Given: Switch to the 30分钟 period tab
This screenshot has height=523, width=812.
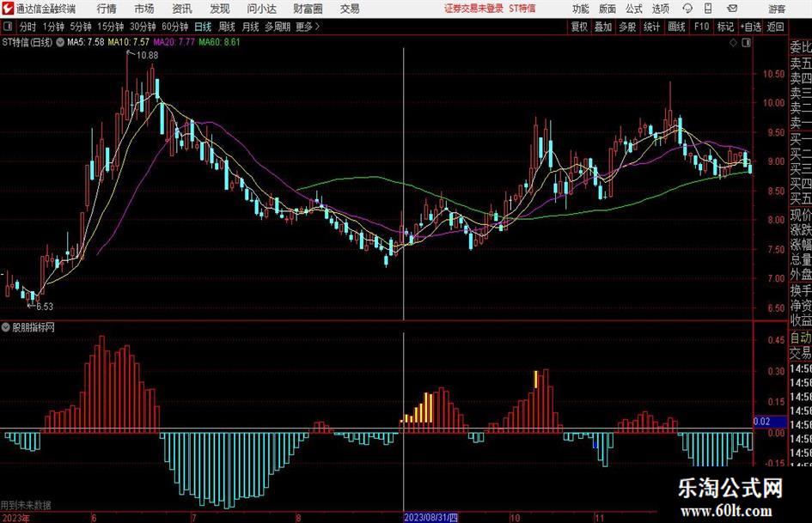Looking at the screenshot, I should [x=143, y=27].
